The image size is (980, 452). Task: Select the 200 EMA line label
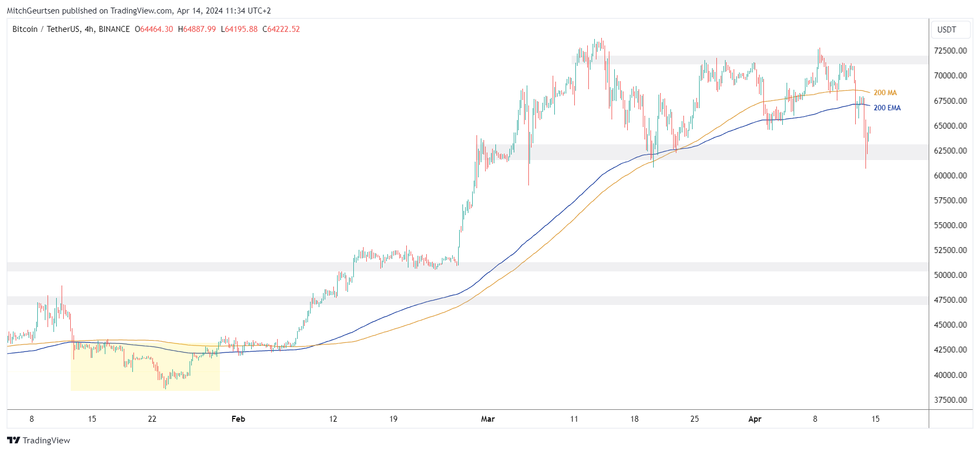click(887, 108)
